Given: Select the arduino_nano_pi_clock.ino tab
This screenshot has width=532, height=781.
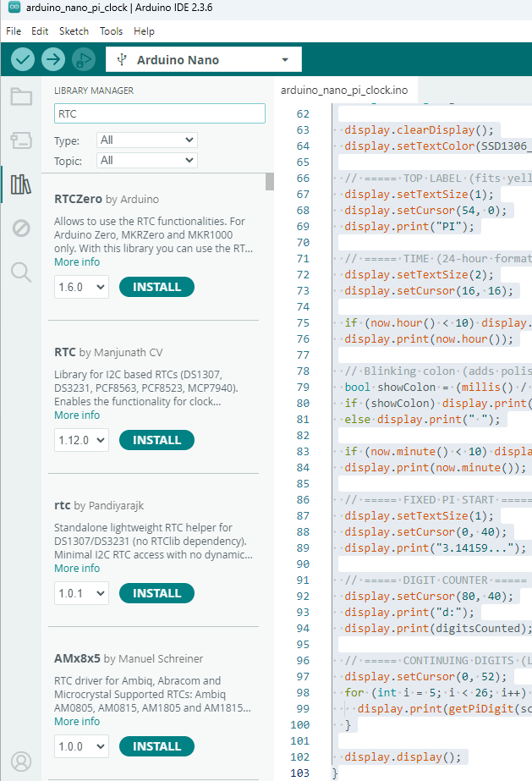Looking at the screenshot, I should pyautogui.click(x=344, y=91).
